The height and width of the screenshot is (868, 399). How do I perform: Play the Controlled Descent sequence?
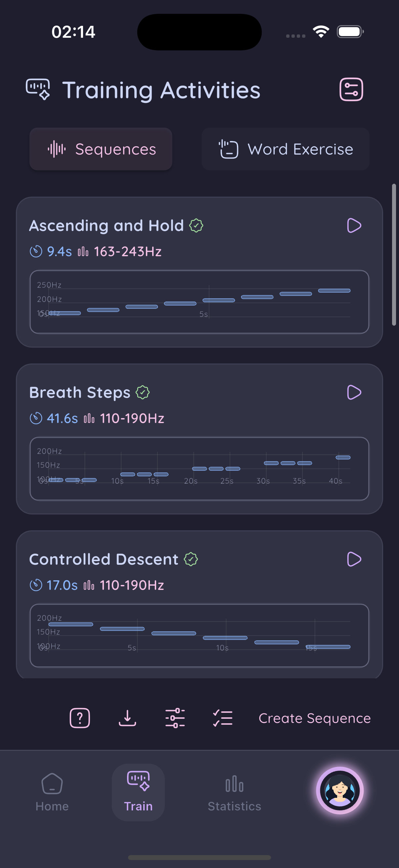click(x=354, y=559)
